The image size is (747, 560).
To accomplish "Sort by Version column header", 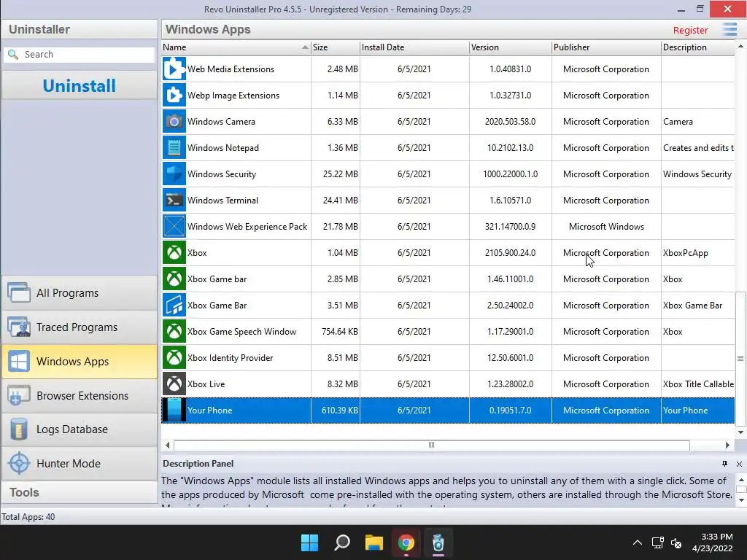I will click(x=510, y=47).
